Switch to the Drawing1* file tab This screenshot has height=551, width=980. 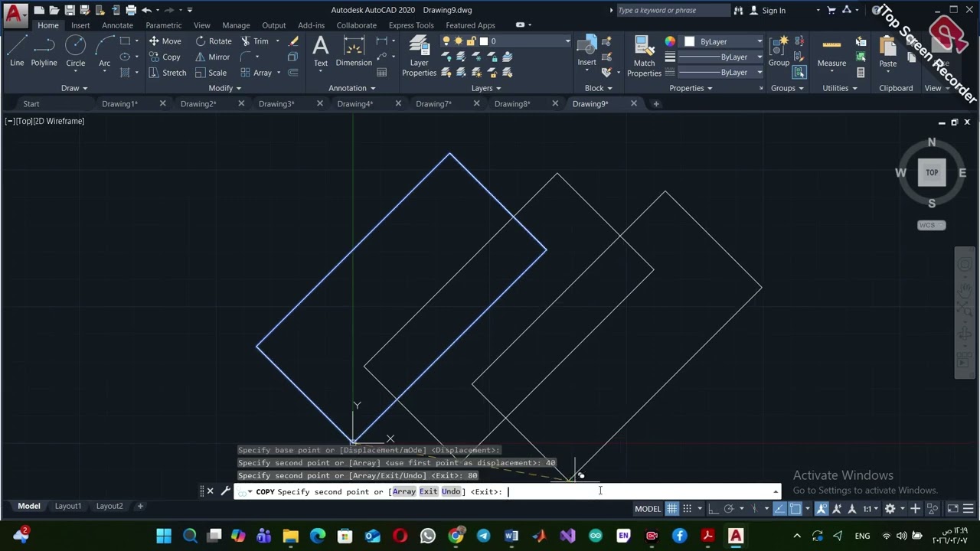click(119, 104)
